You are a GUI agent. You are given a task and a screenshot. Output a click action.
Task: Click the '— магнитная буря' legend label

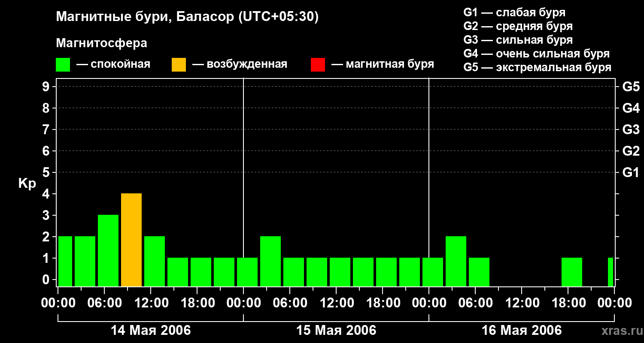pyautogui.click(x=383, y=65)
